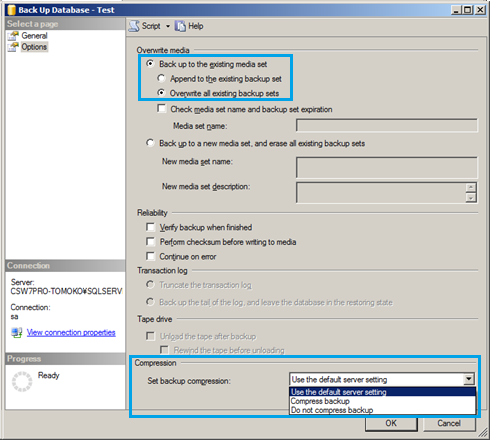
Task: Click the New media set description field
Action: (x=381, y=193)
